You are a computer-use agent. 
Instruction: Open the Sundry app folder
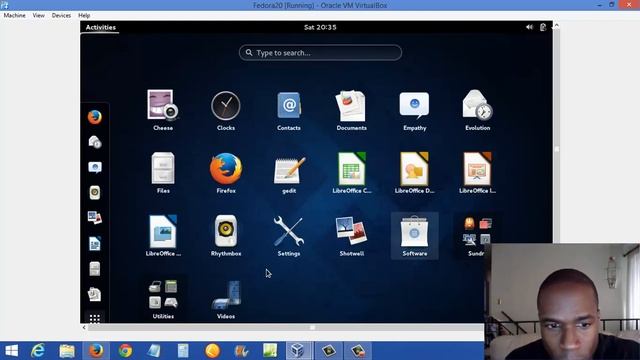476,236
